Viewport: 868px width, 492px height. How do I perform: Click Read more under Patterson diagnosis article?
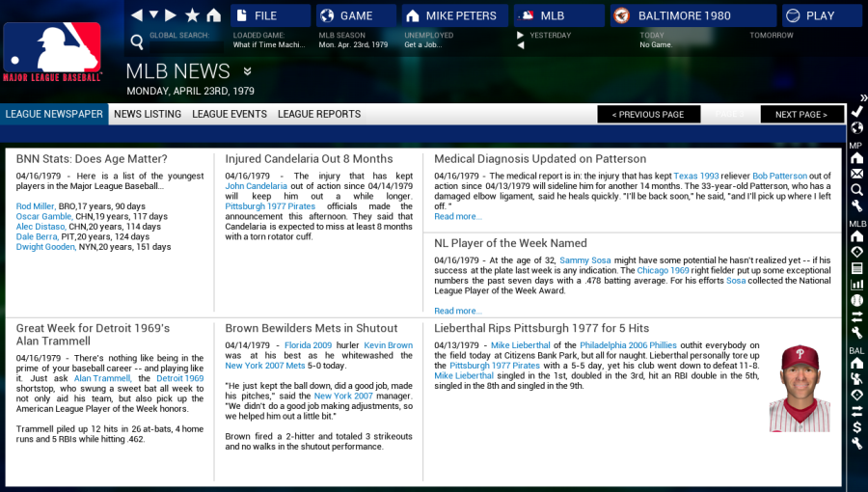(x=458, y=216)
